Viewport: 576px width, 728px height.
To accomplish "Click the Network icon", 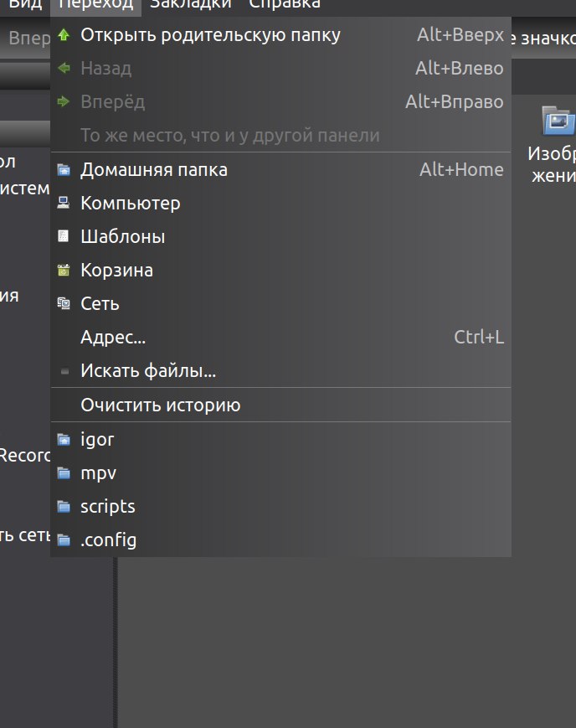I will tap(64, 304).
